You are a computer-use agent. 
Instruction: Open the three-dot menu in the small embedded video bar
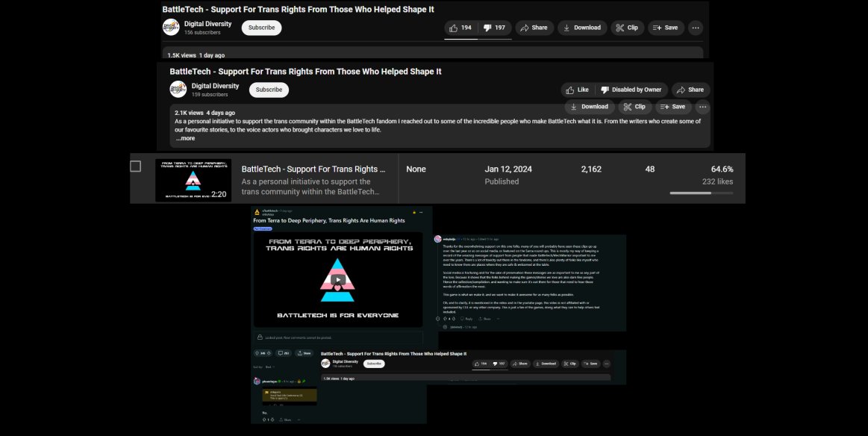pyautogui.click(x=607, y=364)
